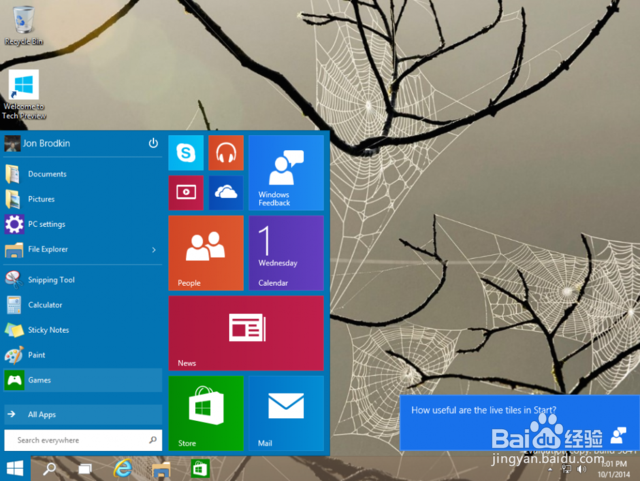Open Documents in Start menu
640x481 pixels.
(83, 174)
